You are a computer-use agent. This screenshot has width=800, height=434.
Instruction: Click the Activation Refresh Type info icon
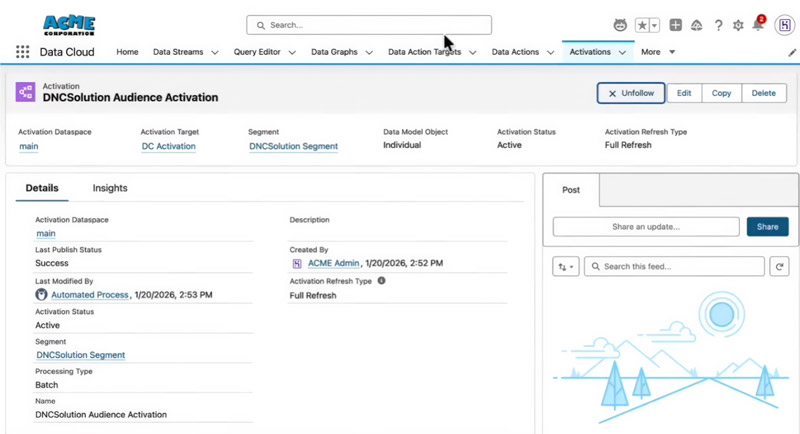pos(381,281)
